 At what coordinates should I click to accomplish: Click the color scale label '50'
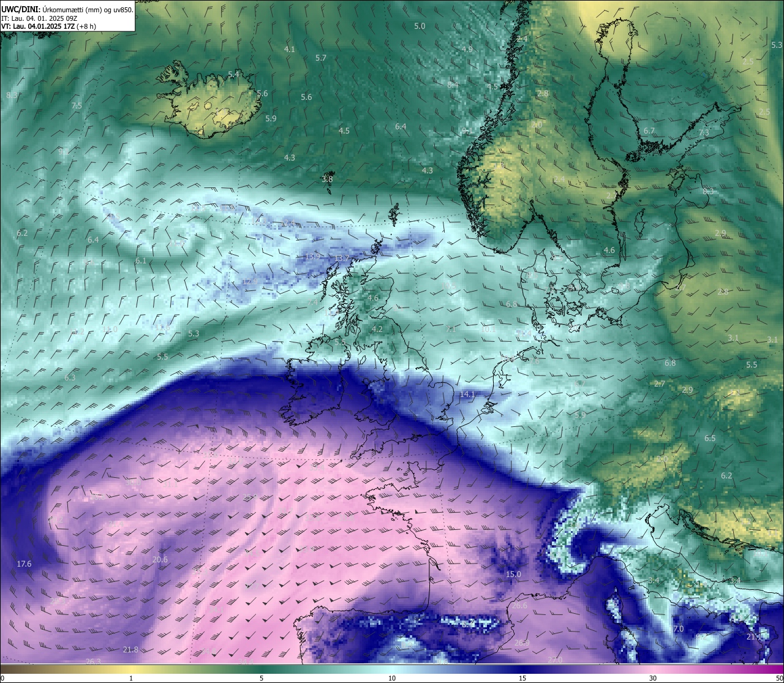point(779,678)
